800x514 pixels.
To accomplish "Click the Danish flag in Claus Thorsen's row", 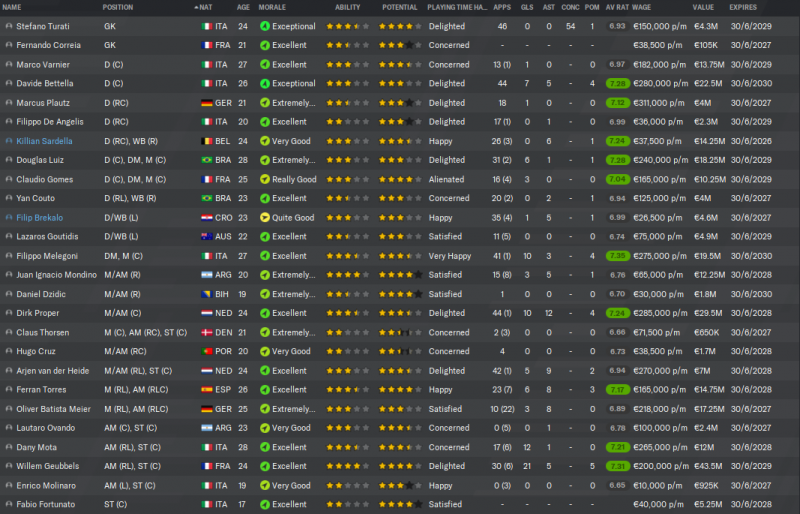I will [x=207, y=332].
